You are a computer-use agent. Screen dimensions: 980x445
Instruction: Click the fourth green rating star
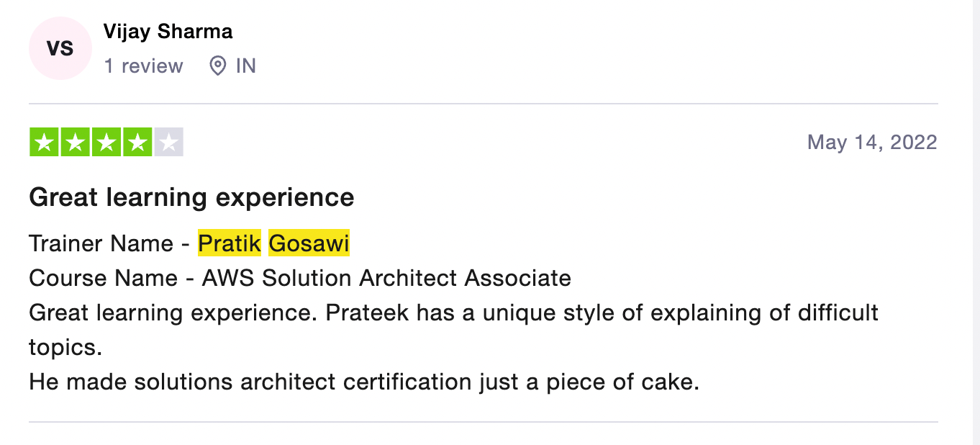coord(137,143)
